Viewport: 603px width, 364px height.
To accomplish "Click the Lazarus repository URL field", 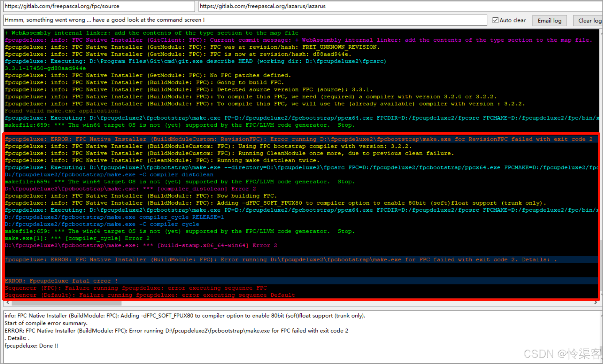I will [398, 6].
